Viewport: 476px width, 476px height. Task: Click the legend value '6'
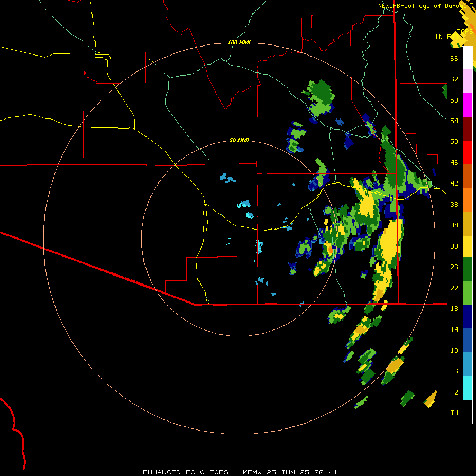pyautogui.click(x=456, y=371)
